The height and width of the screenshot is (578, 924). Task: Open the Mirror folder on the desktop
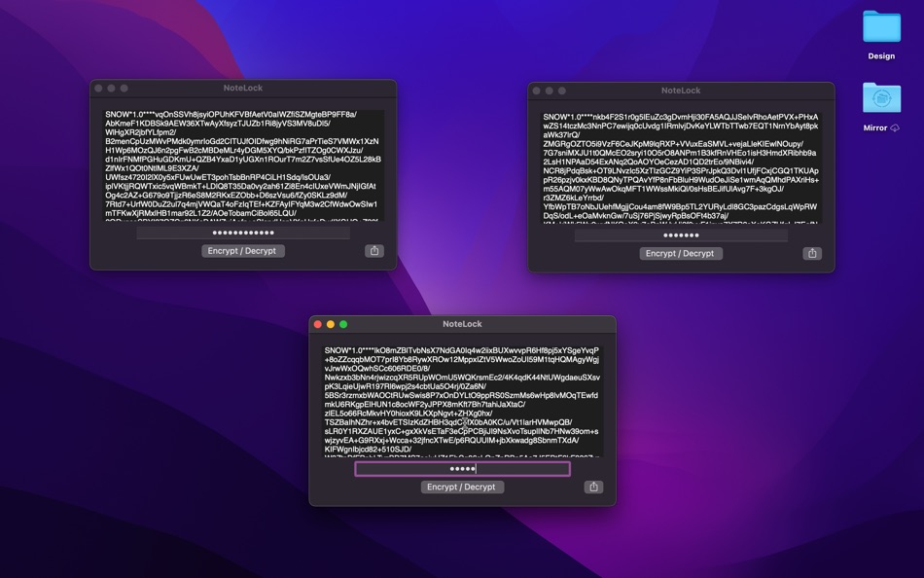(x=881, y=98)
